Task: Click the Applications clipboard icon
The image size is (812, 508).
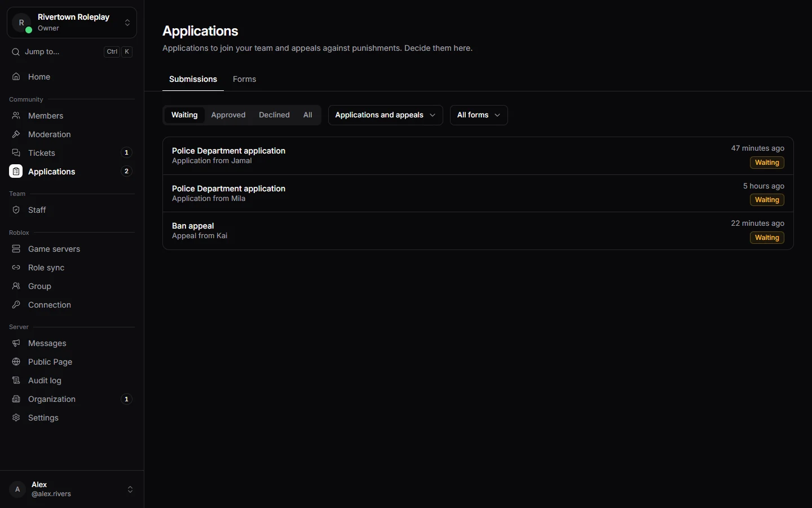Action: tap(16, 172)
